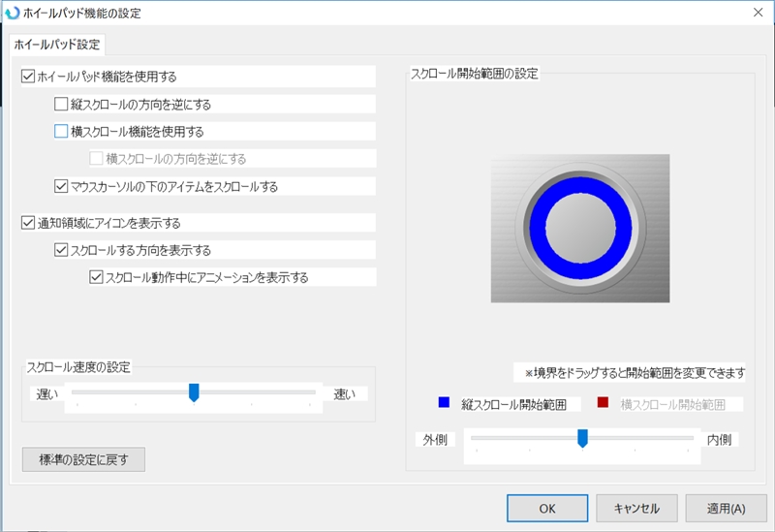Toggle 横スクロールの方向を逆にする checkbox
775x532 pixels.
pos(96,159)
